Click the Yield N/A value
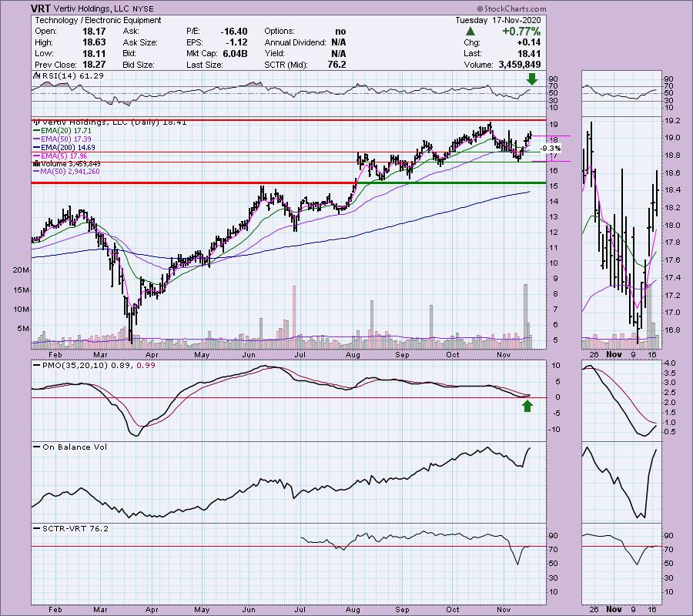 338,53
